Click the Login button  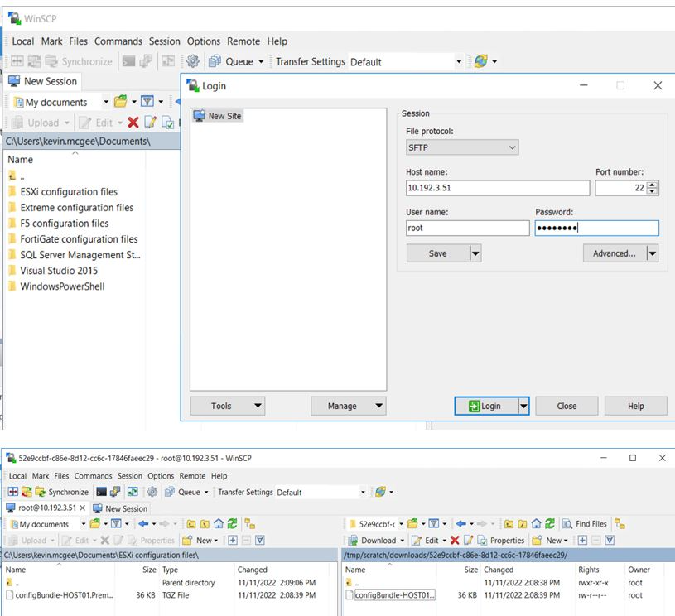tap(486, 406)
